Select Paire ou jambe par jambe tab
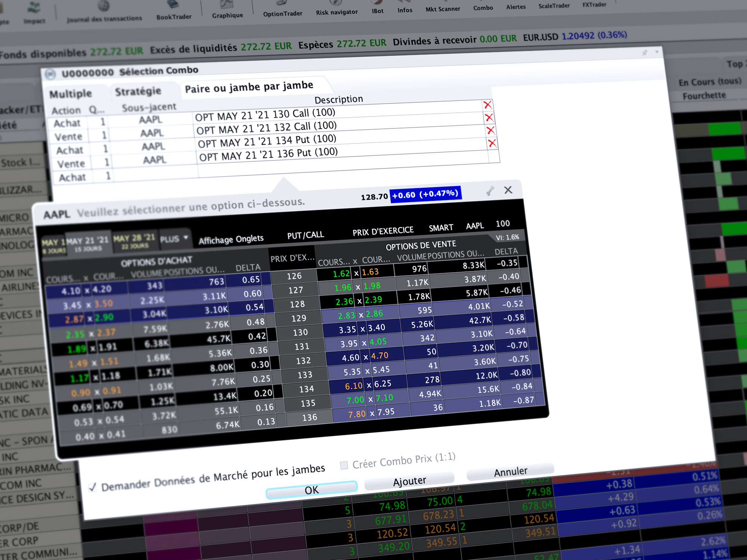This screenshot has width=747, height=560. pos(249,87)
